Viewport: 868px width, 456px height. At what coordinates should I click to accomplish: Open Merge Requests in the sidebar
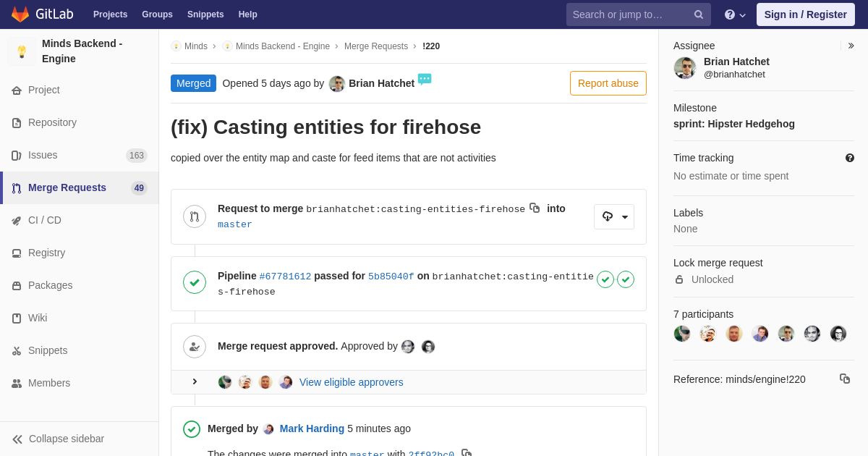click(80, 187)
